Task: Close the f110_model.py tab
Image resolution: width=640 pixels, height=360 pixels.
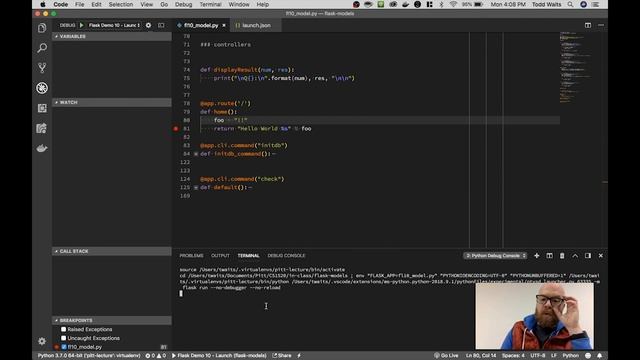Action: [x=224, y=25]
